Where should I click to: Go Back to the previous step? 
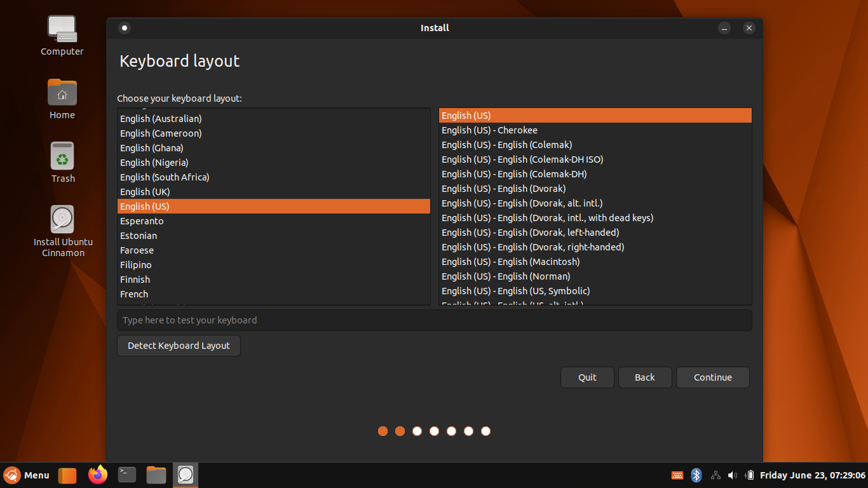coord(645,377)
